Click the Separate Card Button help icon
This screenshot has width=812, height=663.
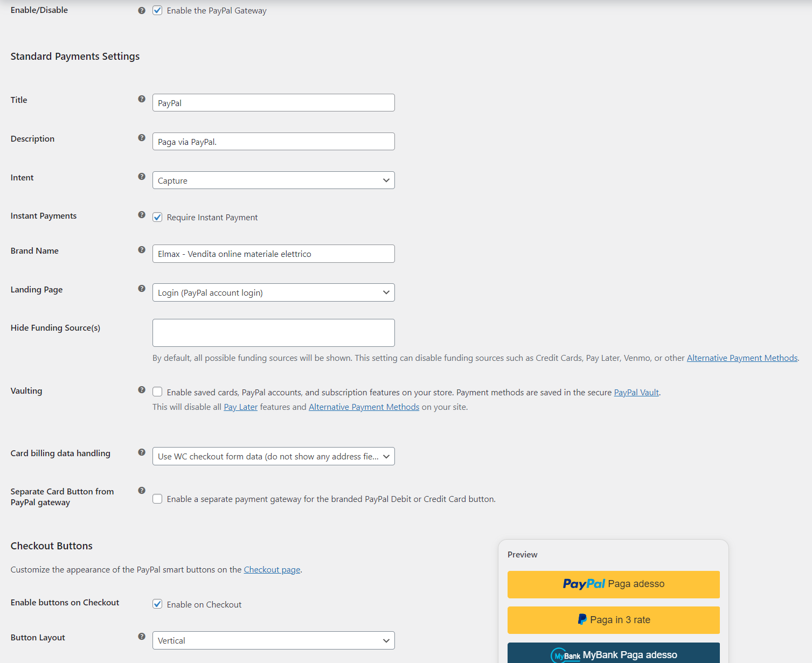click(142, 491)
